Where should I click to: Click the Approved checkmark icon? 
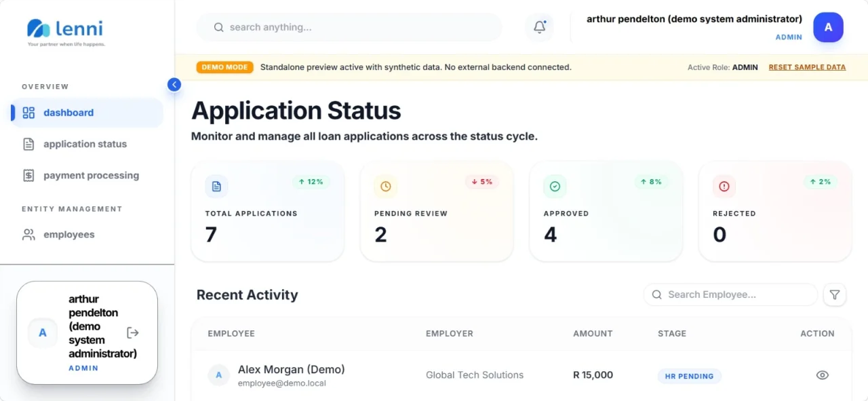click(555, 186)
